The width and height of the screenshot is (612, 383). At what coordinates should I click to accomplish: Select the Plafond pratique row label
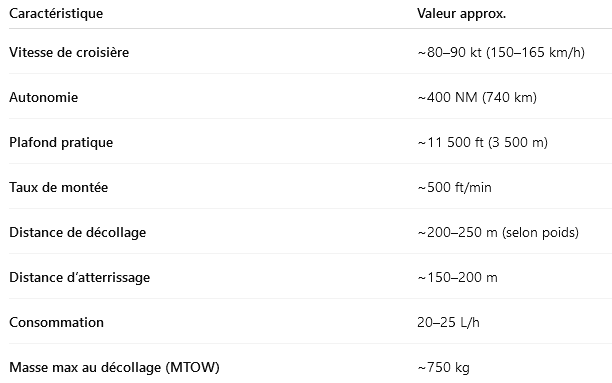click(61, 143)
